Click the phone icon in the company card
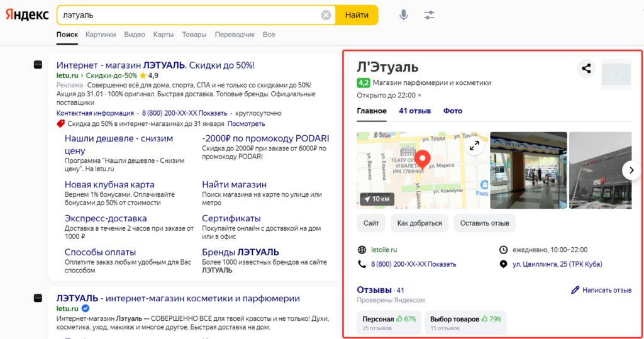This screenshot has height=339, width=644. pos(362,264)
